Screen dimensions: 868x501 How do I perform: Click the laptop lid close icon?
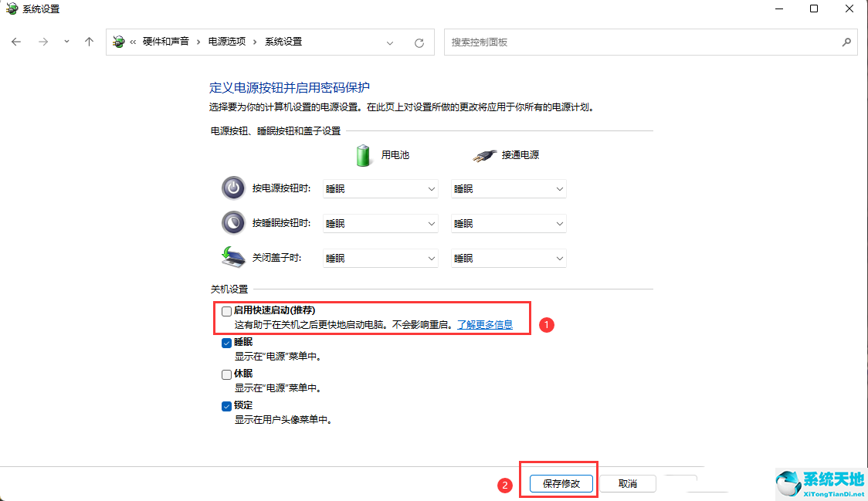click(x=233, y=258)
